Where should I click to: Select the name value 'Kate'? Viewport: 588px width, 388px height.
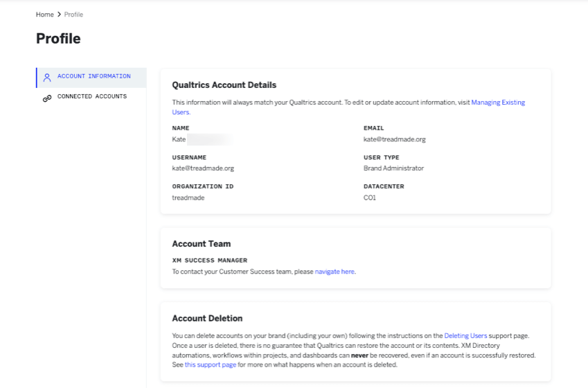pyautogui.click(x=179, y=139)
